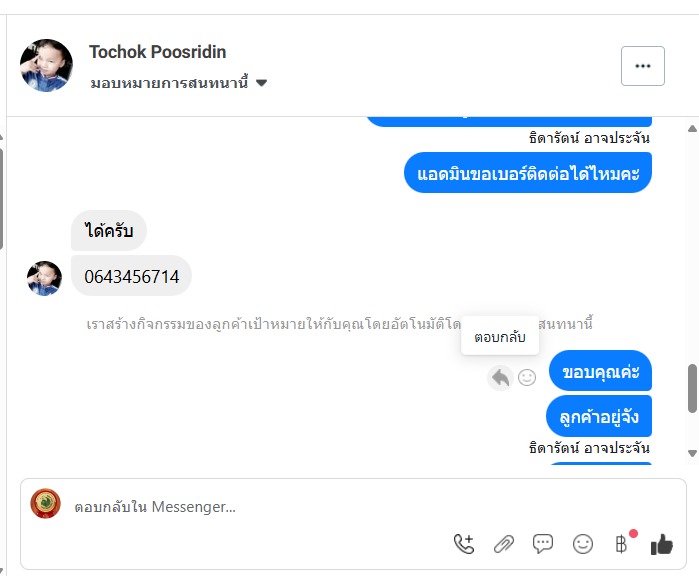Image resolution: width=699 pixels, height=576 pixels.
Task: Send a thumbs-up like
Action: (661, 544)
